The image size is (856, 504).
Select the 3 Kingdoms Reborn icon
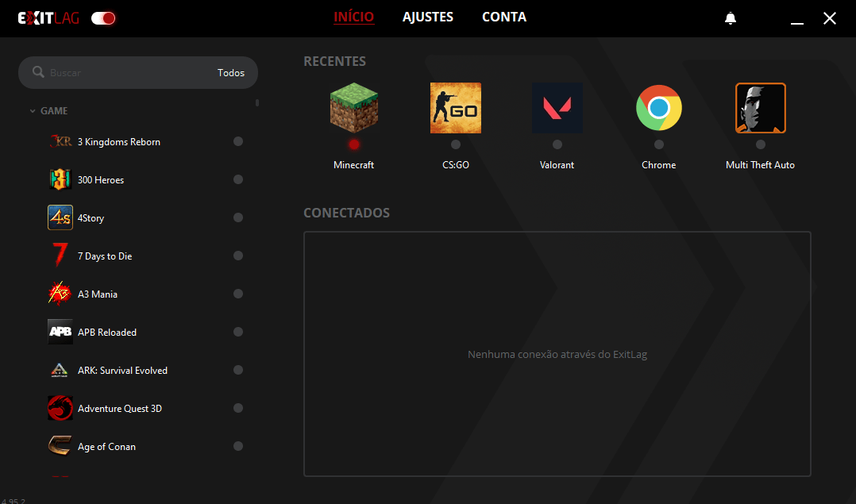[x=60, y=141]
